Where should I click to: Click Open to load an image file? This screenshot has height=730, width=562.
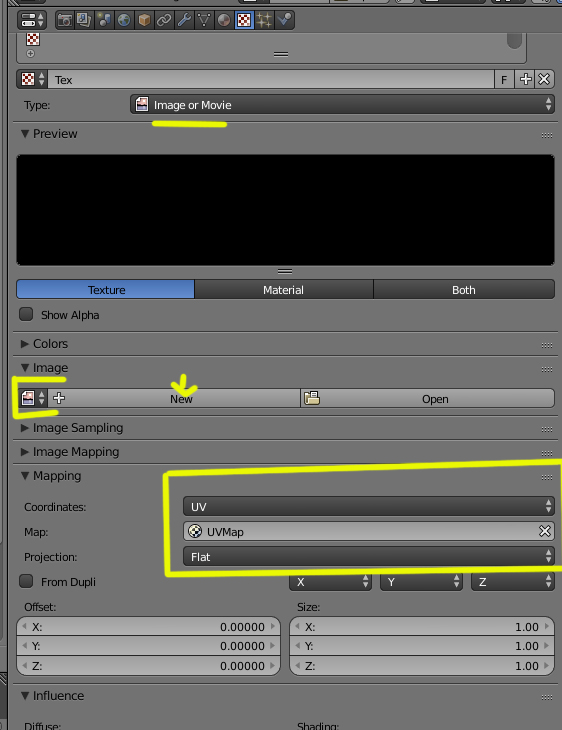tap(427, 399)
